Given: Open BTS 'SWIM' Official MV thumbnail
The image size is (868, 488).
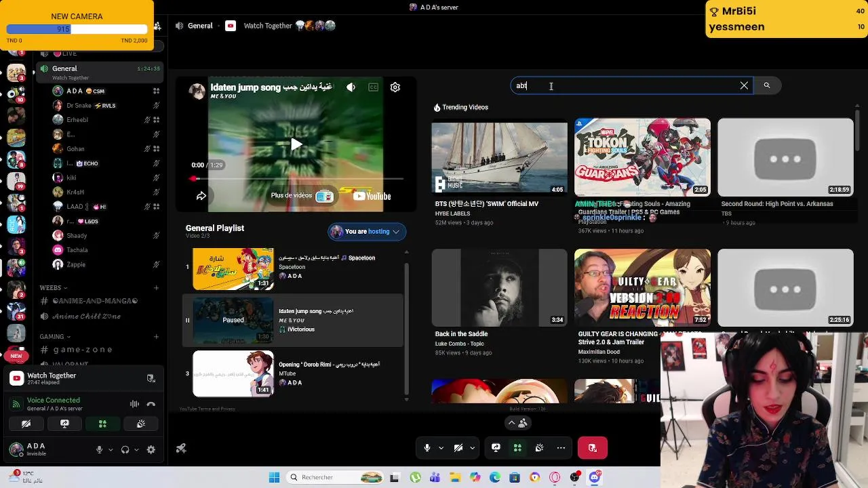Looking at the screenshot, I should click(x=499, y=157).
